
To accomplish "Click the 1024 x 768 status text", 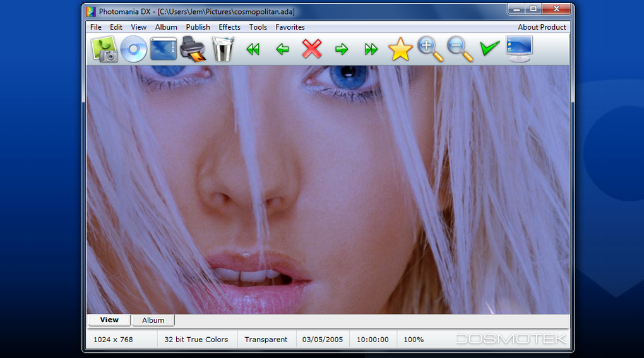I will pos(113,340).
